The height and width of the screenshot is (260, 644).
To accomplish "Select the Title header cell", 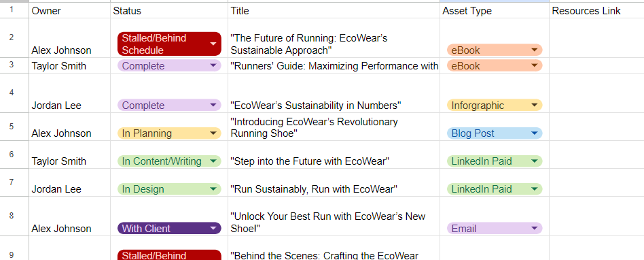I will pos(334,11).
